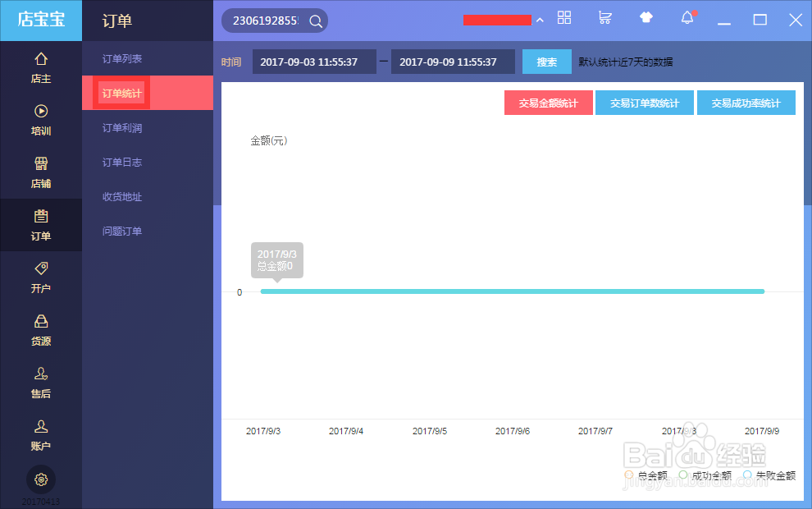Maximize the 店宝宝 window
The height and width of the screenshot is (509, 812).
(760, 20)
